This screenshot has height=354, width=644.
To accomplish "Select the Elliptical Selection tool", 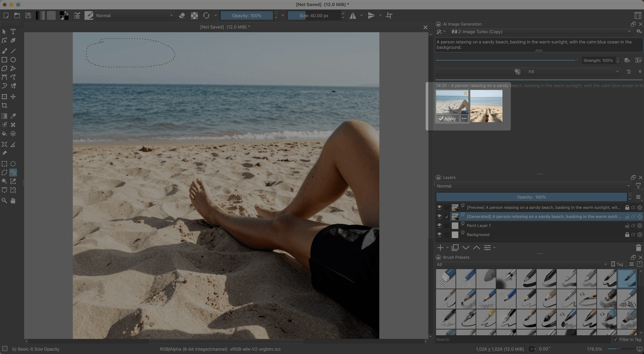I will tap(13, 164).
